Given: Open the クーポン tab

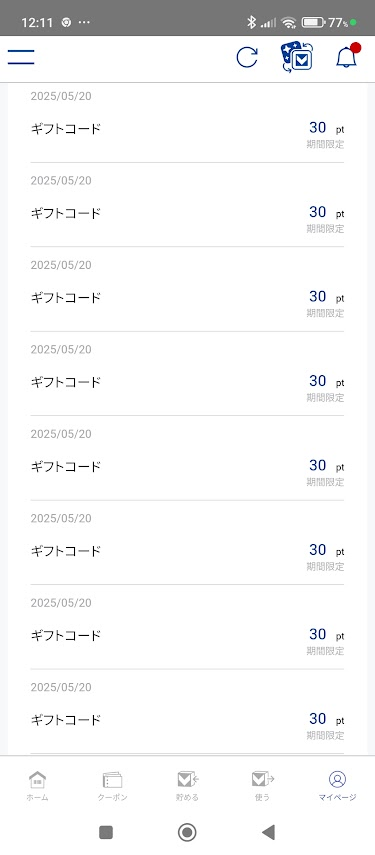Looking at the screenshot, I should pos(112,786).
